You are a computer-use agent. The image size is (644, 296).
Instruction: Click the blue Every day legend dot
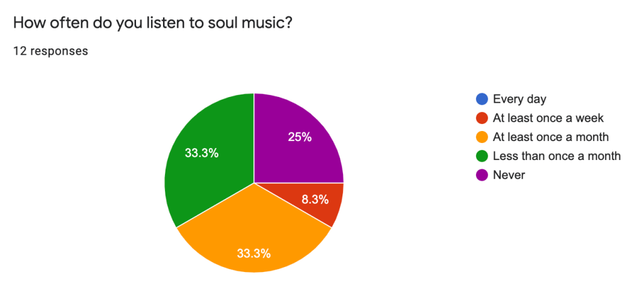tap(482, 99)
